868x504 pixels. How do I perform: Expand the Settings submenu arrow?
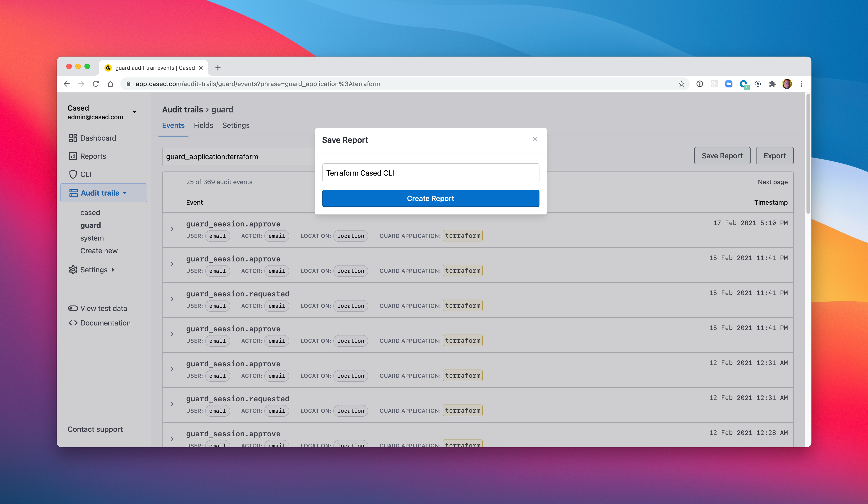[113, 270]
